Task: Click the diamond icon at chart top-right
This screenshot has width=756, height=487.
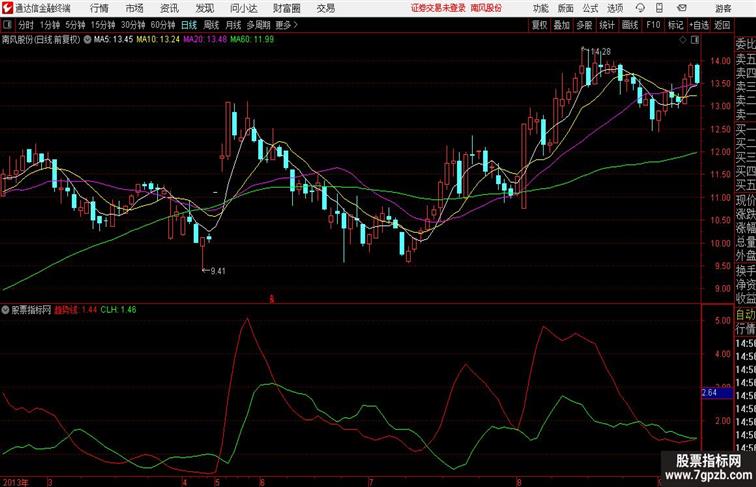Action: click(x=683, y=40)
